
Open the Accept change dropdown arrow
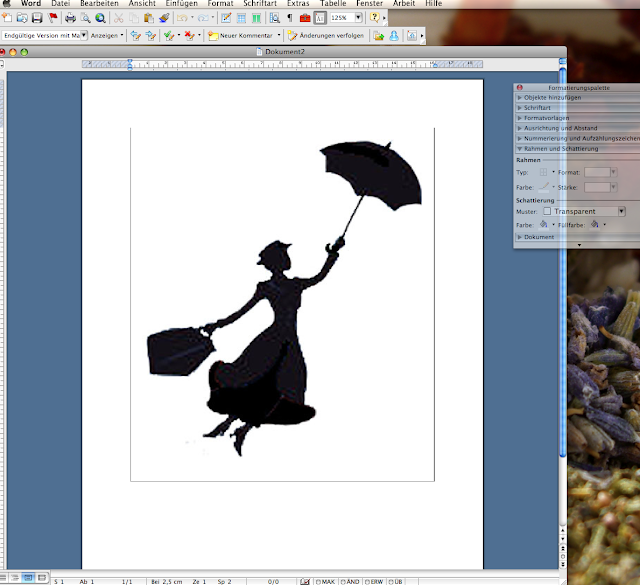click(x=179, y=36)
